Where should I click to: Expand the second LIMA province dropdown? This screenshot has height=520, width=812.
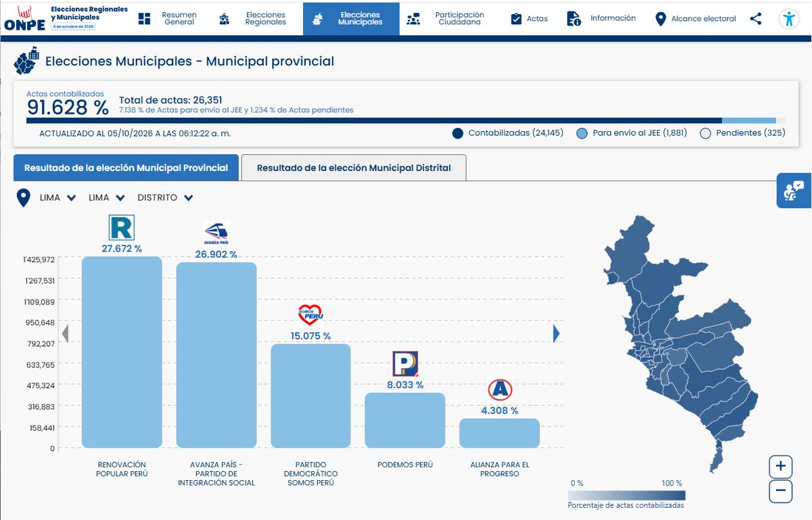click(107, 198)
